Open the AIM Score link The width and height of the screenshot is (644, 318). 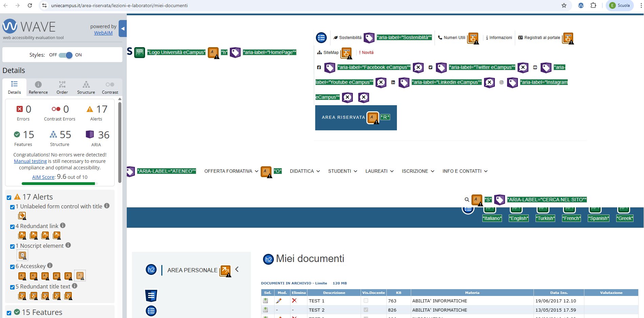pos(43,177)
